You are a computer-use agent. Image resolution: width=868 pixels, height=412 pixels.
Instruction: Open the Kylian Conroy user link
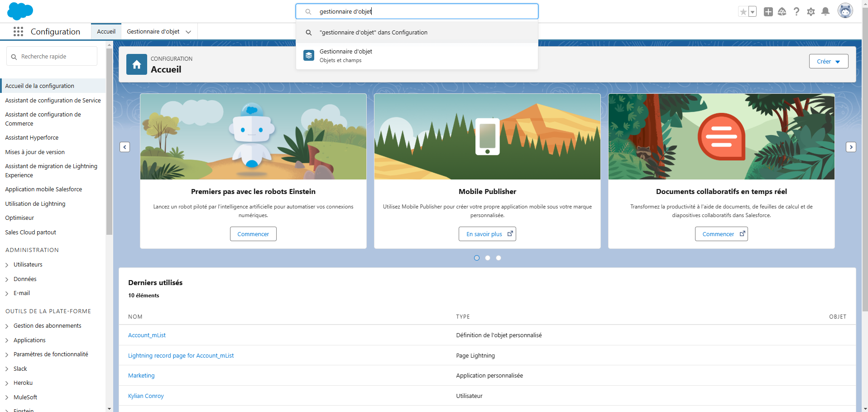coord(146,396)
